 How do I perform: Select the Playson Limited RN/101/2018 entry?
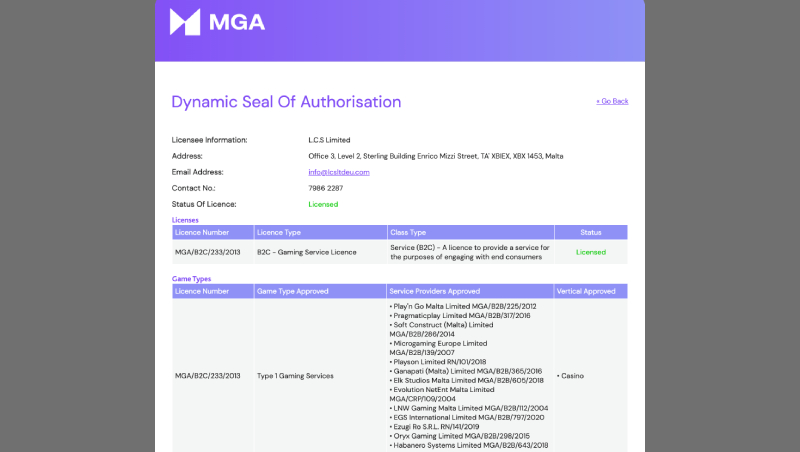click(438, 362)
